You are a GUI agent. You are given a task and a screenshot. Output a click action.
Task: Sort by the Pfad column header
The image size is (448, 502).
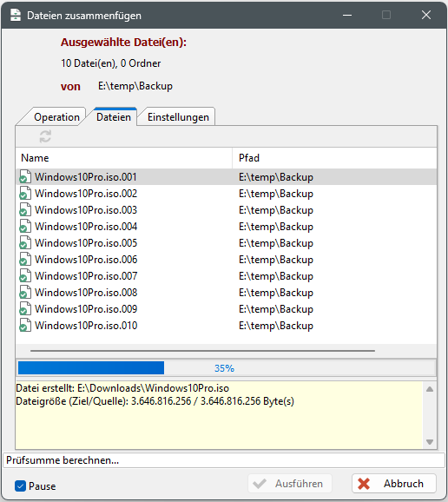(334, 158)
